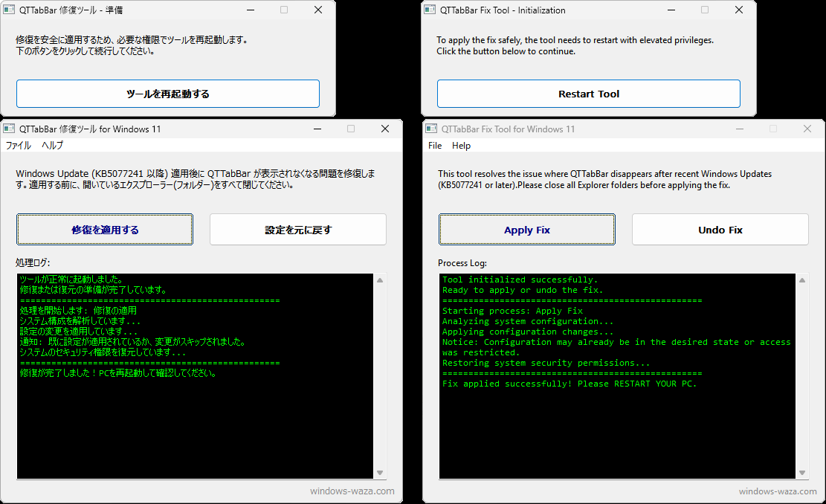Click scroll up arrow in Process Log box
Image resolution: width=826 pixels, height=504 pixels.
click(x=801, y=280)
